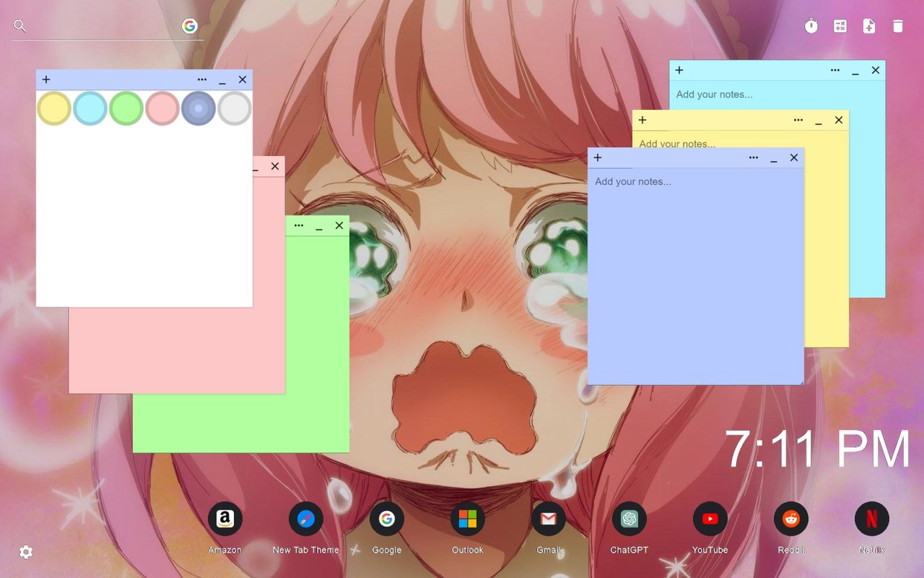
Task: Pick the white note color
Action: 235,108
